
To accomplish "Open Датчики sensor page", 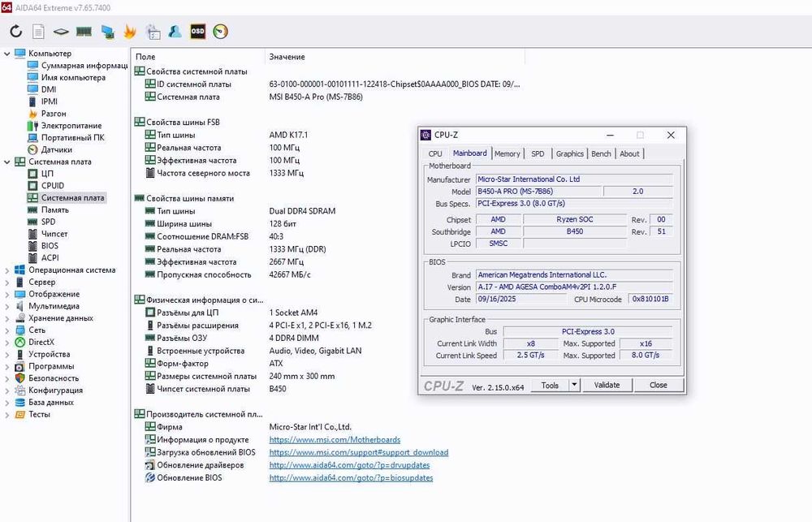I will (x=57, y=149).
